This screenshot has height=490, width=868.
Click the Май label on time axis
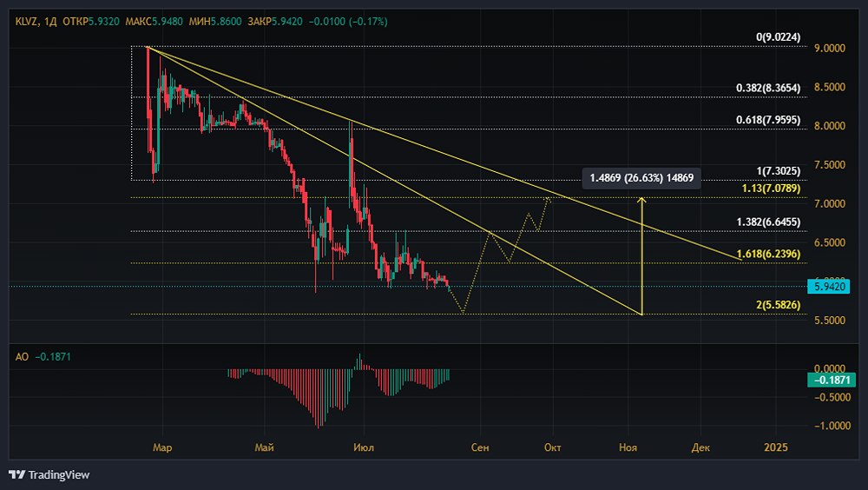point(264,447)
